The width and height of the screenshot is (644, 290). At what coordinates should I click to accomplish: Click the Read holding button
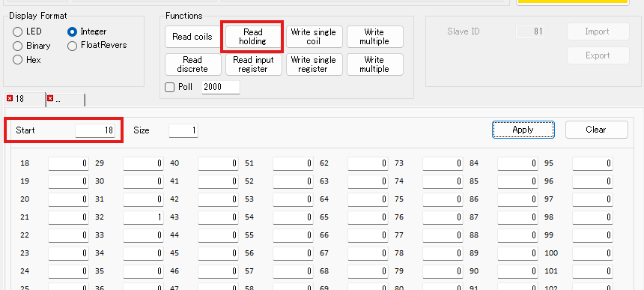[x=253, y=37]
